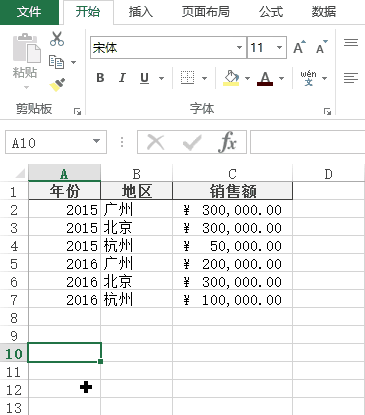Switch to the 公式 (Formulas) tab
Viewport: 365px width, 415px height.
click(271, 12)
